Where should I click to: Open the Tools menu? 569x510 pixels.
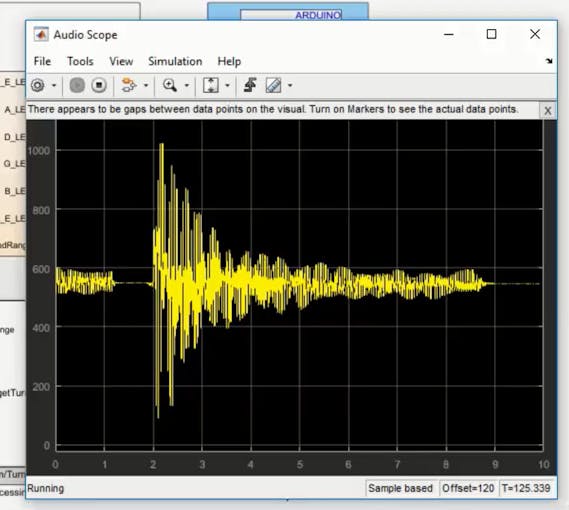pos(80,61)
